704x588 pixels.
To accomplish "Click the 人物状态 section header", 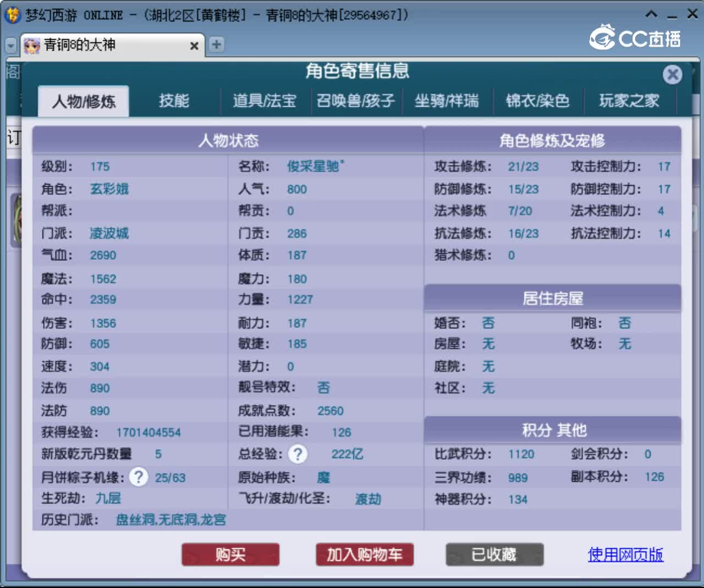I will 228,140.
